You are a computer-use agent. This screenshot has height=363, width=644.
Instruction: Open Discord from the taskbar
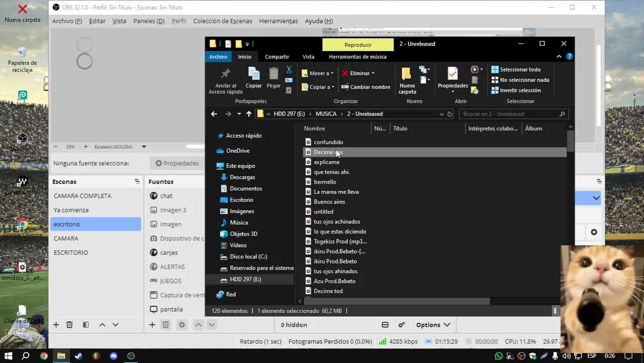pyautogui.click(x=114, y=356)
